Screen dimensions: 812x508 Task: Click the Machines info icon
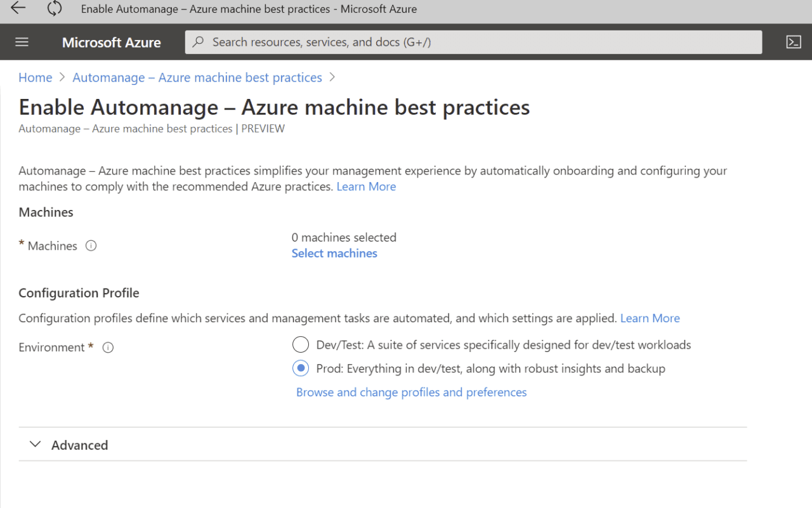click(91, 245)
